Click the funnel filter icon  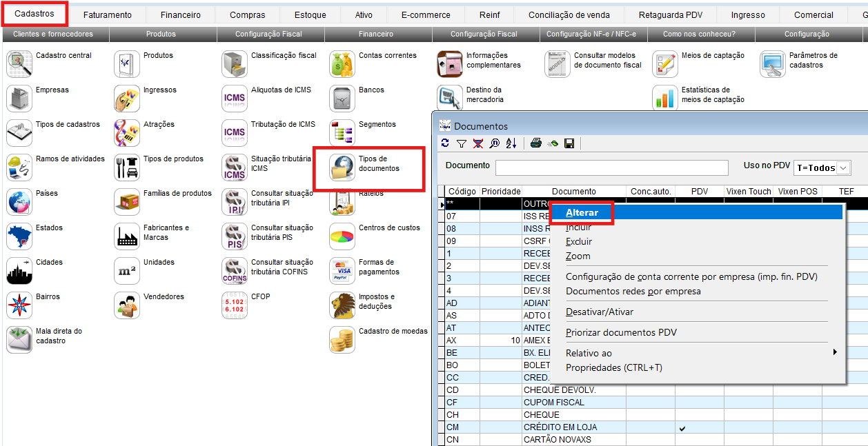pyautogui.click(x=462, y=143)
